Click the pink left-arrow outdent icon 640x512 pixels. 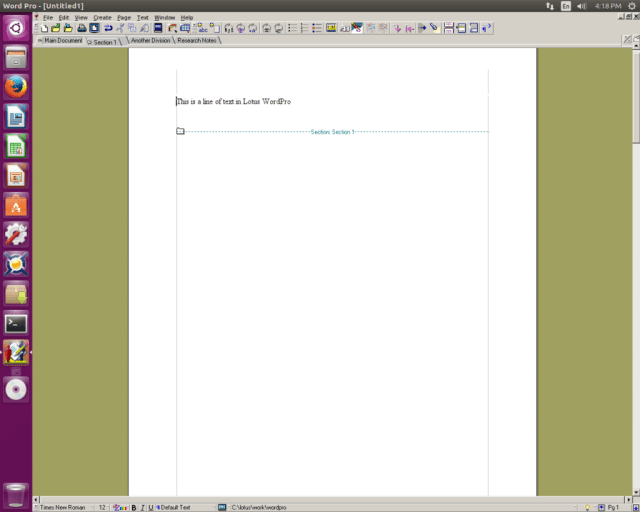tap(409, 28)
